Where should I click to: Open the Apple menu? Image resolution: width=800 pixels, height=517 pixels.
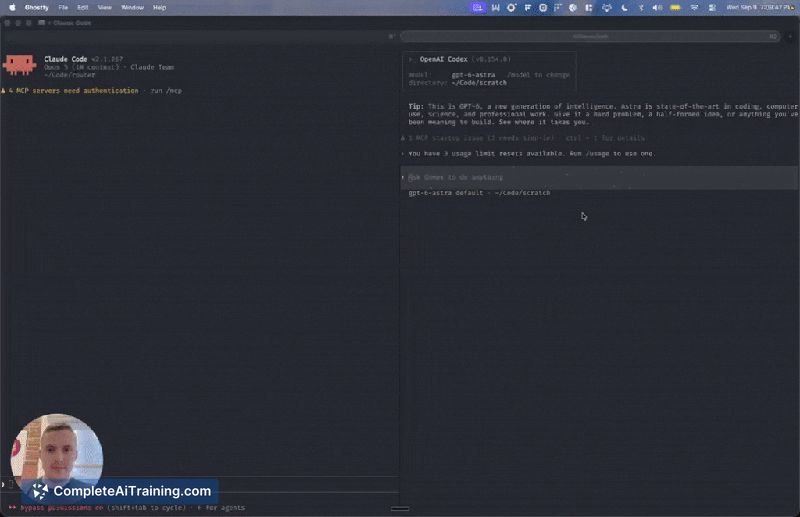[x=12, y=8]
